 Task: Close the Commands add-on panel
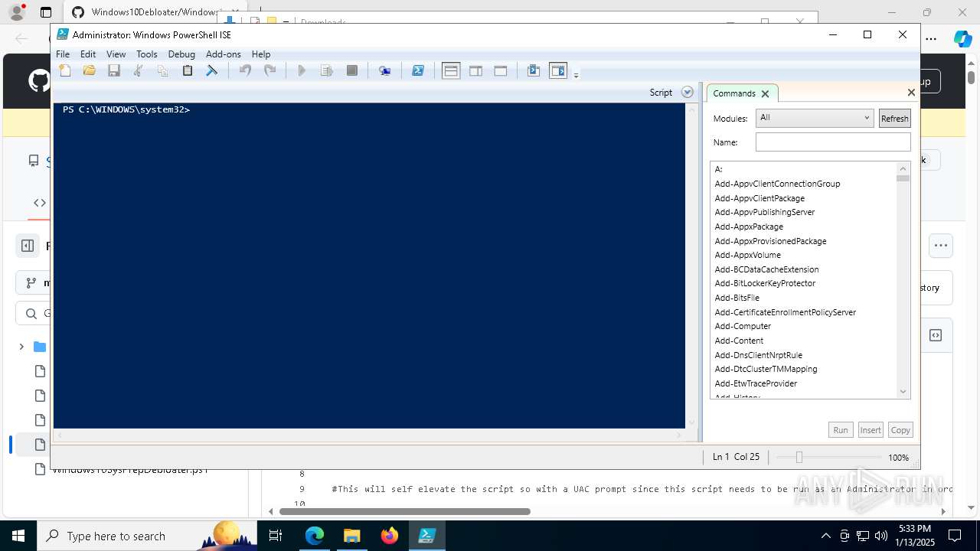(911, 92)
